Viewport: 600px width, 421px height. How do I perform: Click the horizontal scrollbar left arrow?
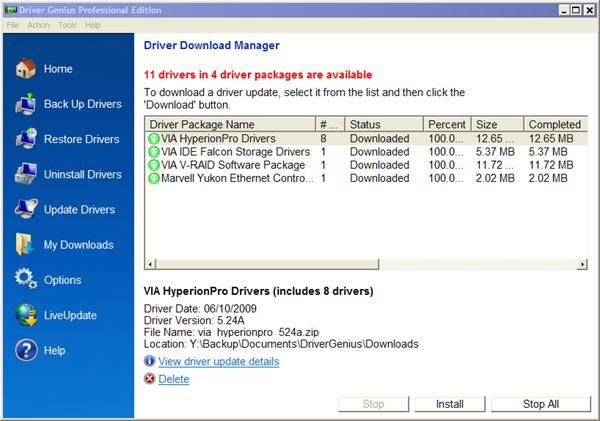point(151,264)
